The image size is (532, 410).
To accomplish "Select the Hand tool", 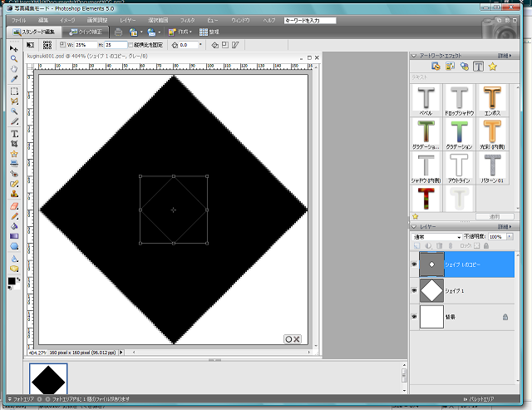I will pyautogui.click(x=14, y=70).
